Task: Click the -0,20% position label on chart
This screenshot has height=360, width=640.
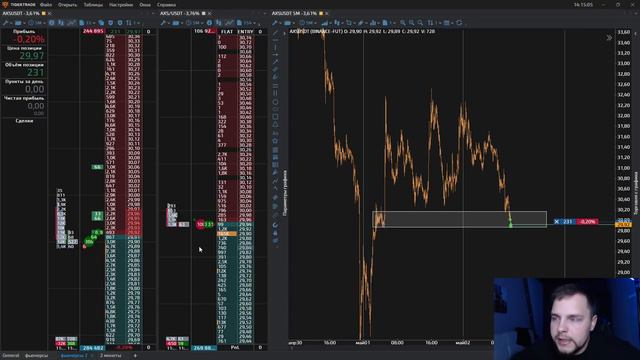Action: [588, 222]
